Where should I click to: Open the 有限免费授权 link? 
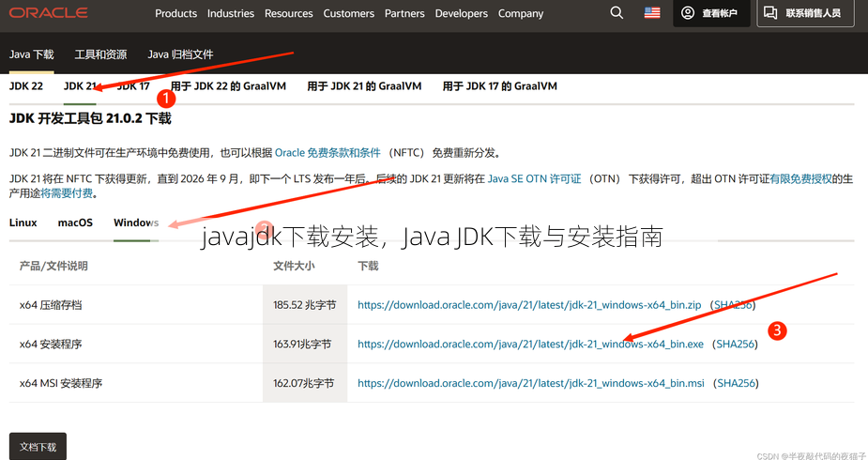tap(801, 178)
